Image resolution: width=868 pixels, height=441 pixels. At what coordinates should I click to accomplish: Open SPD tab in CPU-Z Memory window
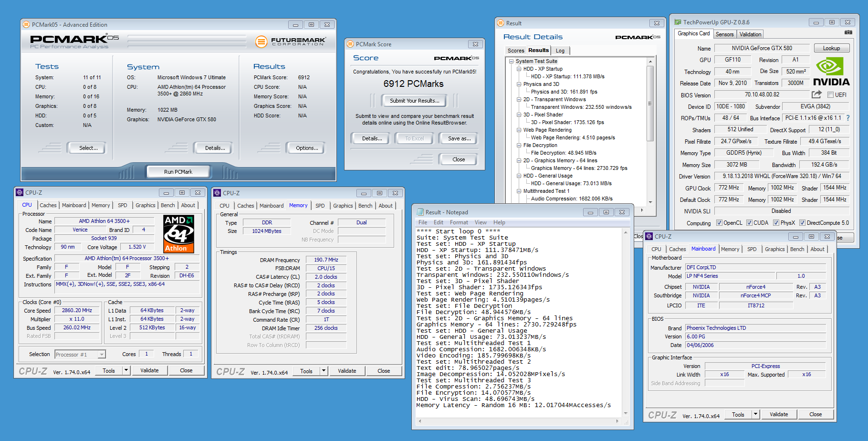point(320,206)
